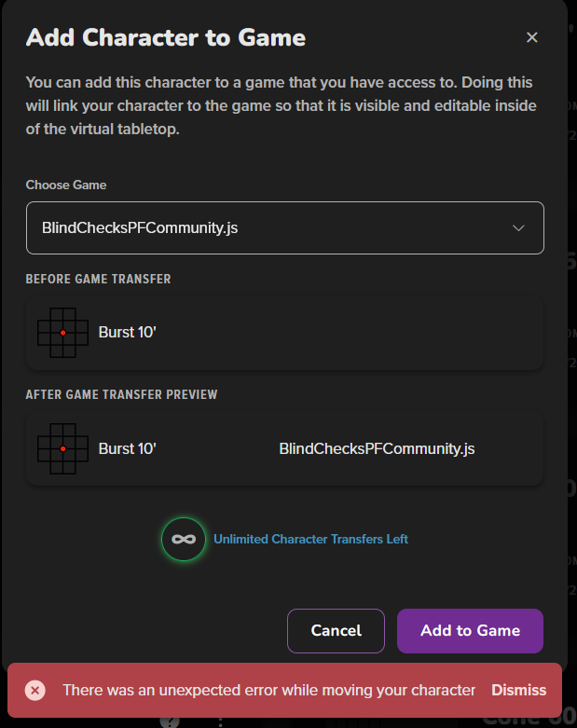Click the Add Character to Game title
The image size is (577, 728).
point(166,37)
